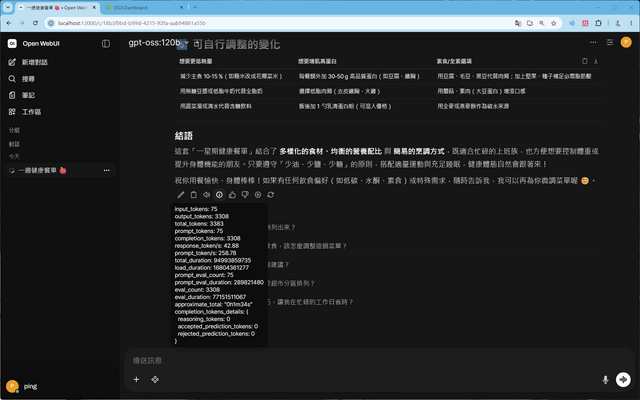Expand the 對話 section in sidebar
Screen dimensions: 640x400
(x=14, y=144)
